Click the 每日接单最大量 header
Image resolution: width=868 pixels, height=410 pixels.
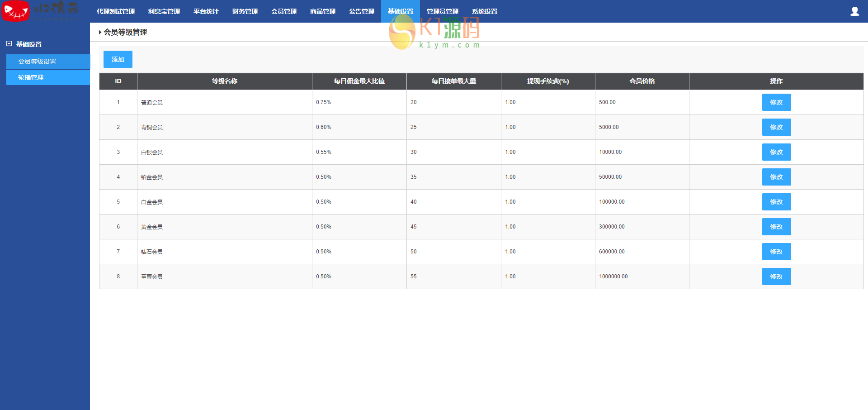coord(454,81)
